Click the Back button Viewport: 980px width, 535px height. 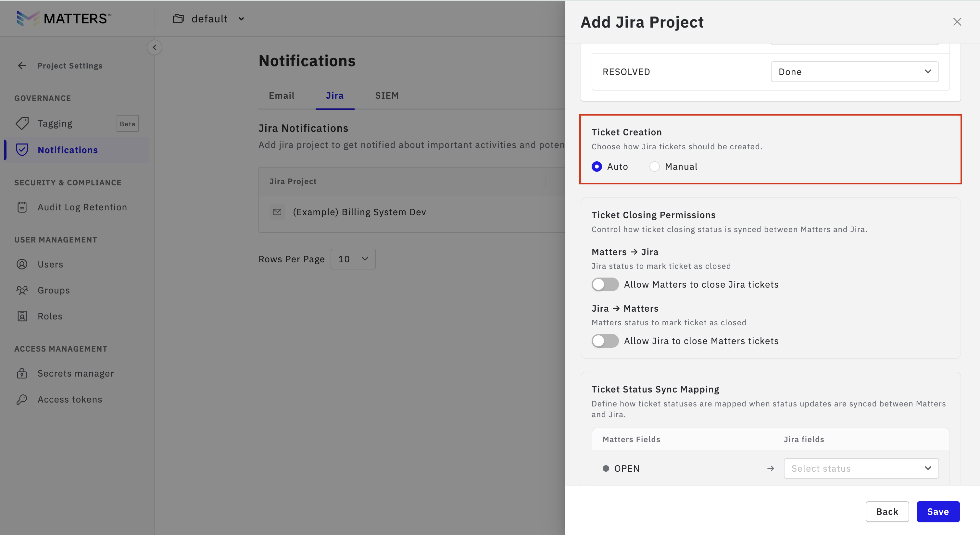coord(887,511)
